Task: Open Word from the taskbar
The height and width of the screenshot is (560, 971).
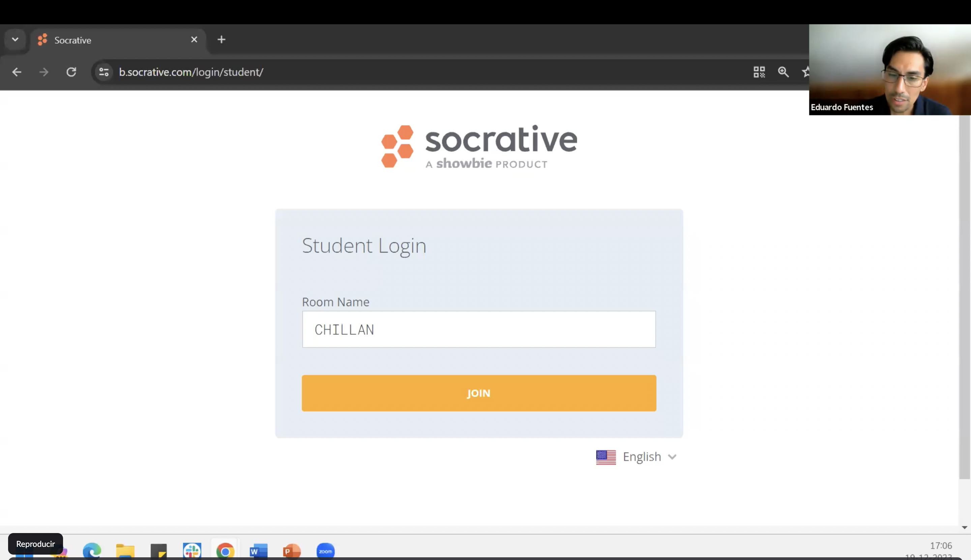Action: click(259, 551)
